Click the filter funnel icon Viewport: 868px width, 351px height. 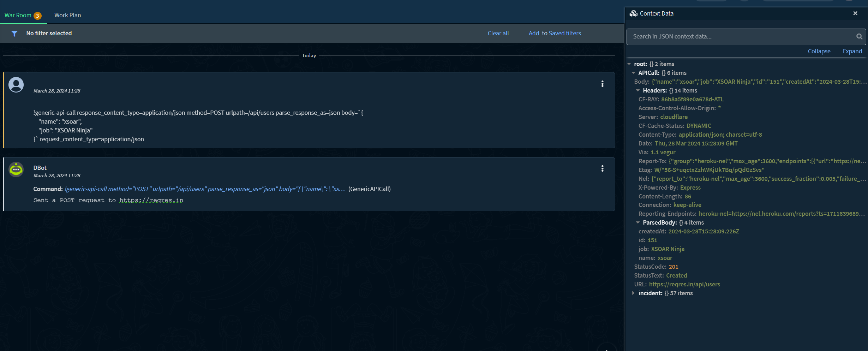[x=14, y=34]
